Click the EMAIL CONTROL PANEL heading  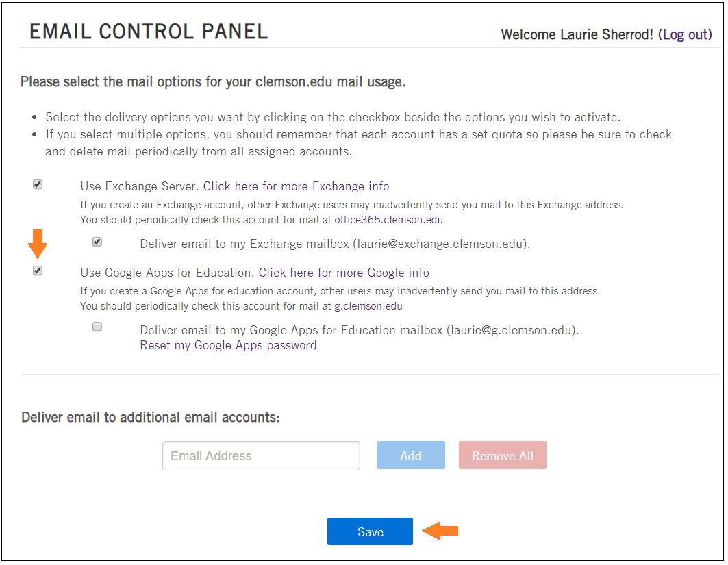point(149,32)
